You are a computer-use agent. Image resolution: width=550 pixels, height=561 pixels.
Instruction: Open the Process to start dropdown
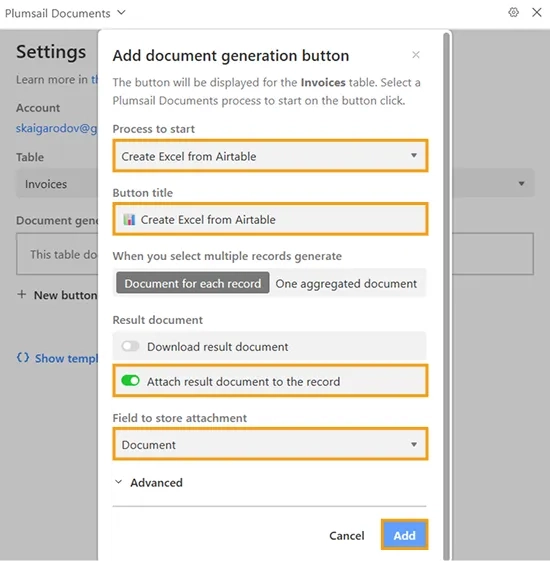[x=270, y=156]
